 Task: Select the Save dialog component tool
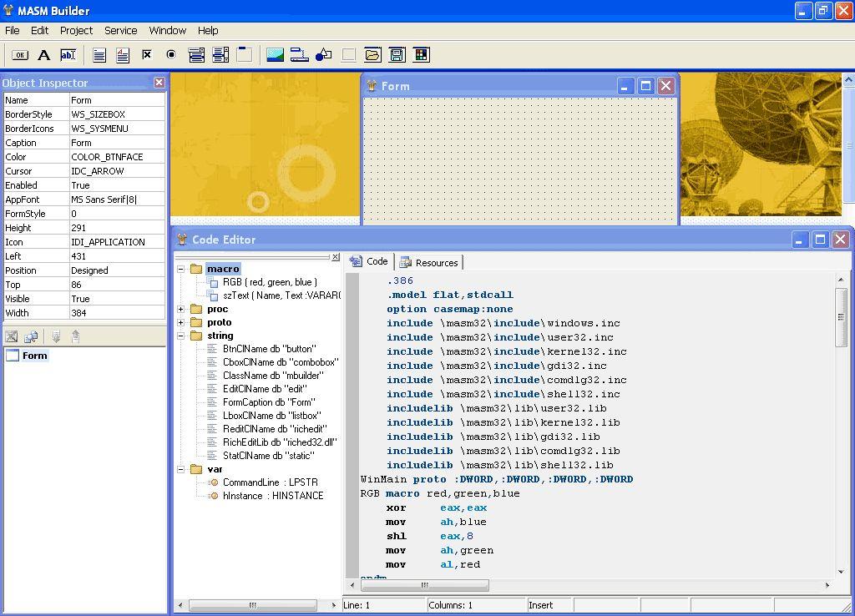pos(397,54)
